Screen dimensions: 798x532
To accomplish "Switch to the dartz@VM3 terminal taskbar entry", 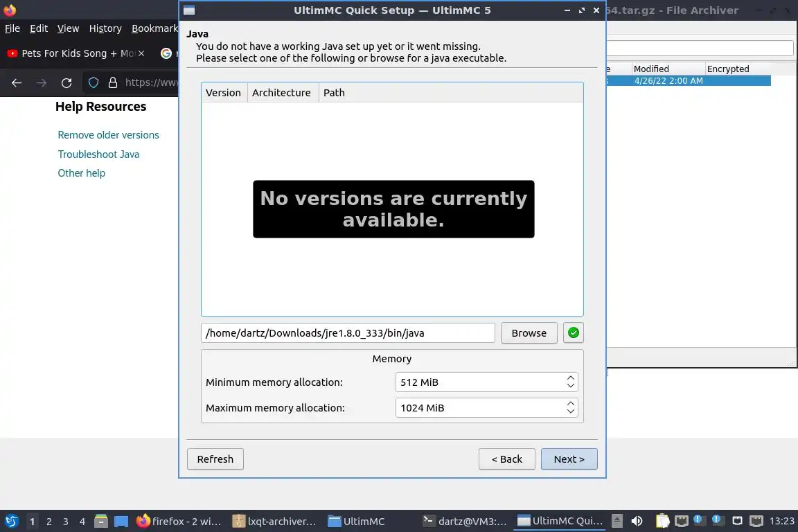I will 465,522.
